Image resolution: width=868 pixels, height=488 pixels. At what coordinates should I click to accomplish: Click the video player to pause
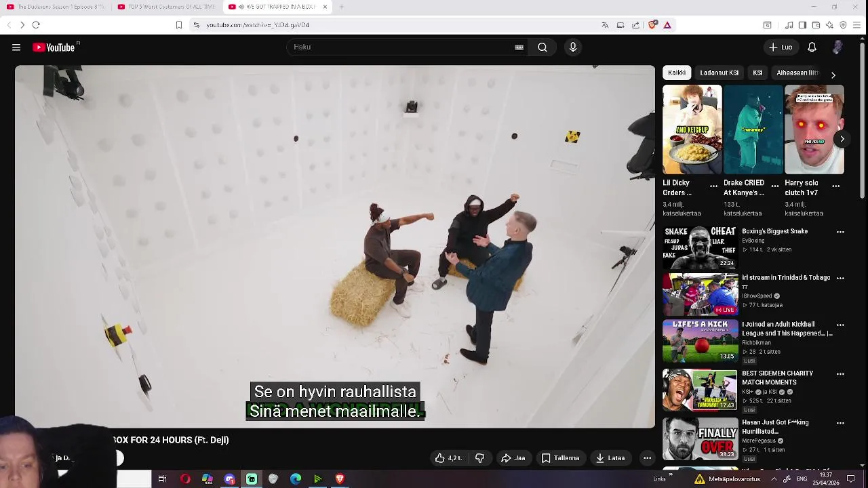(335, 247)
